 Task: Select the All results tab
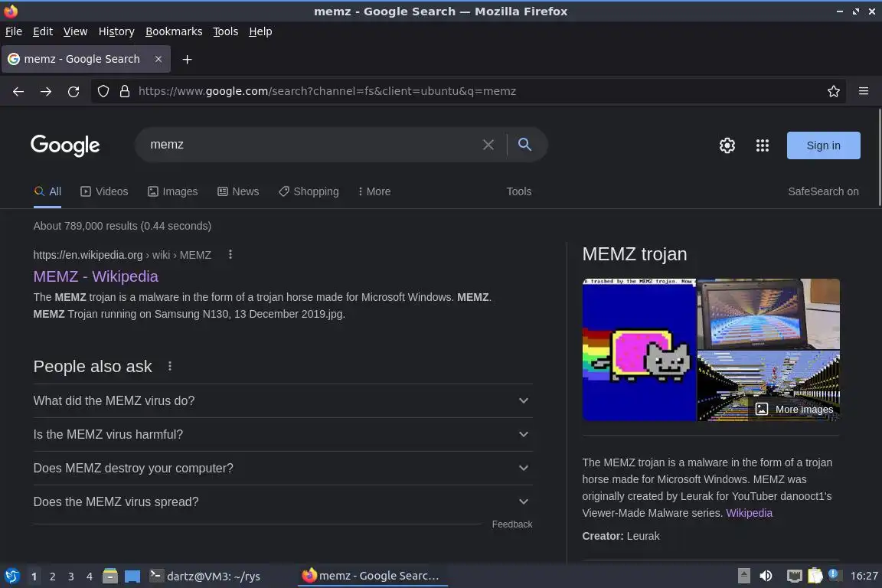point(47,191)
